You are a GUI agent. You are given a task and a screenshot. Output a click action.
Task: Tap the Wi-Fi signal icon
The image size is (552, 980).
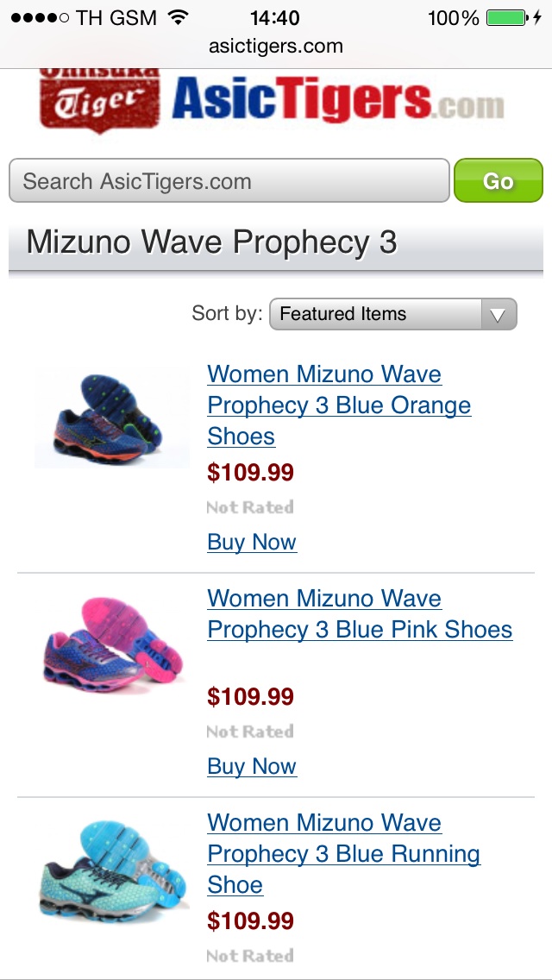179,18
